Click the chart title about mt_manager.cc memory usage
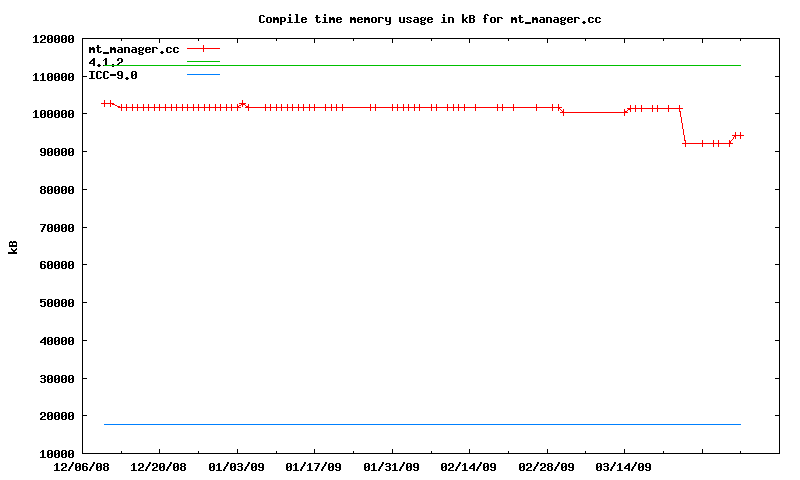 [x=429, y=19]
